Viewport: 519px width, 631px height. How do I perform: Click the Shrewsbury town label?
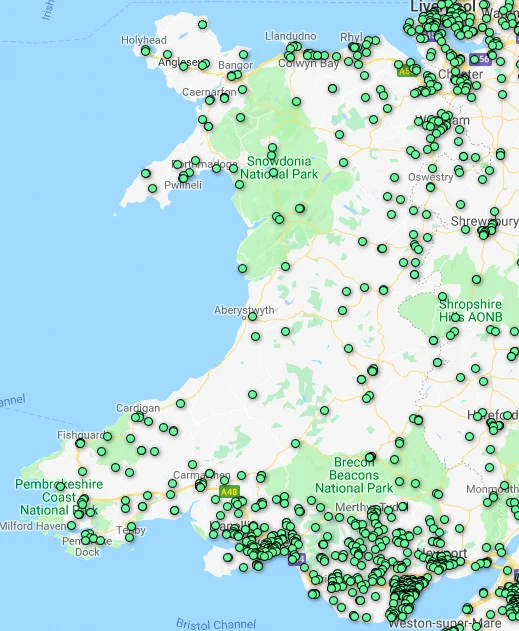pyautogui.click(x=485, y=221)
